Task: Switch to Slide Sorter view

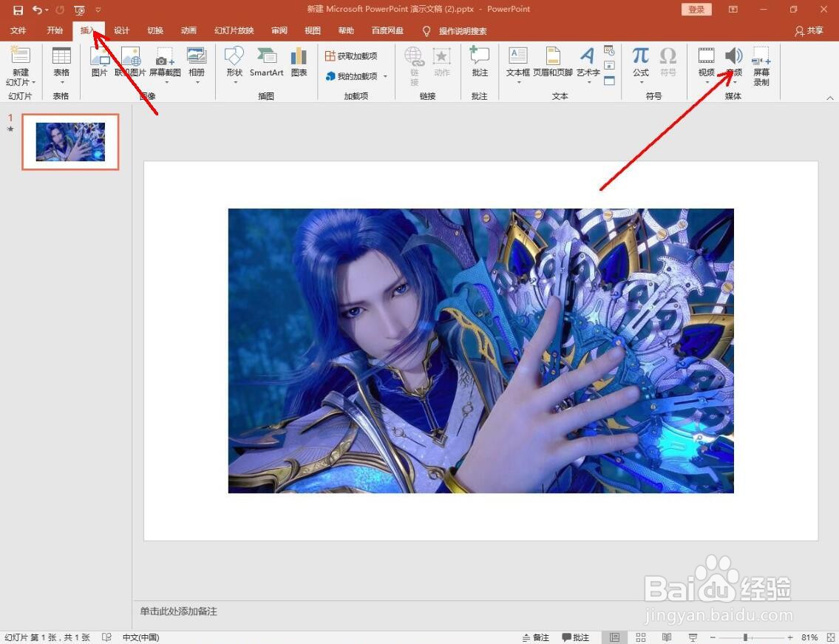Action: [x=640, y=637]
